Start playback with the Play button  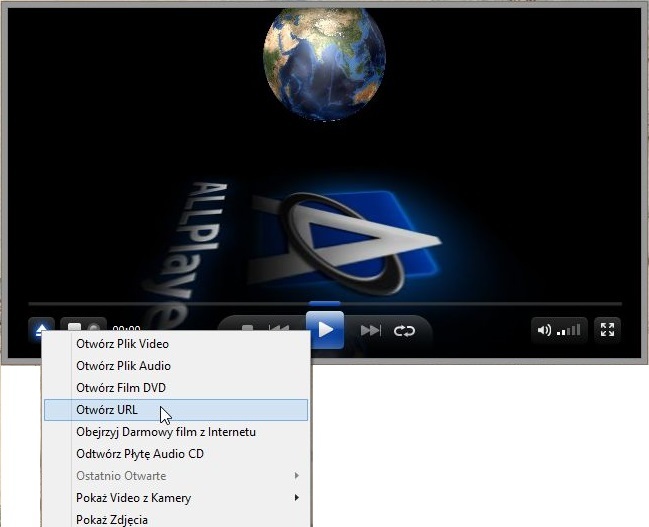pyautogui.click(x=325, y=330)
